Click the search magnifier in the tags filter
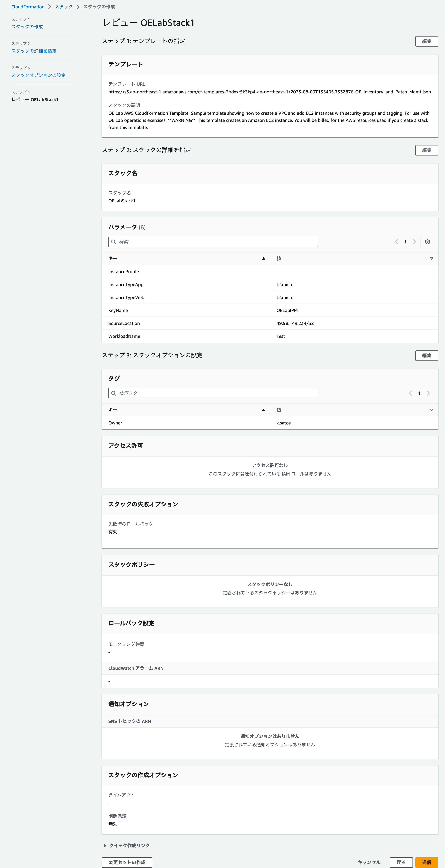This screenshot has width=445, height=868. coord(114,393)
